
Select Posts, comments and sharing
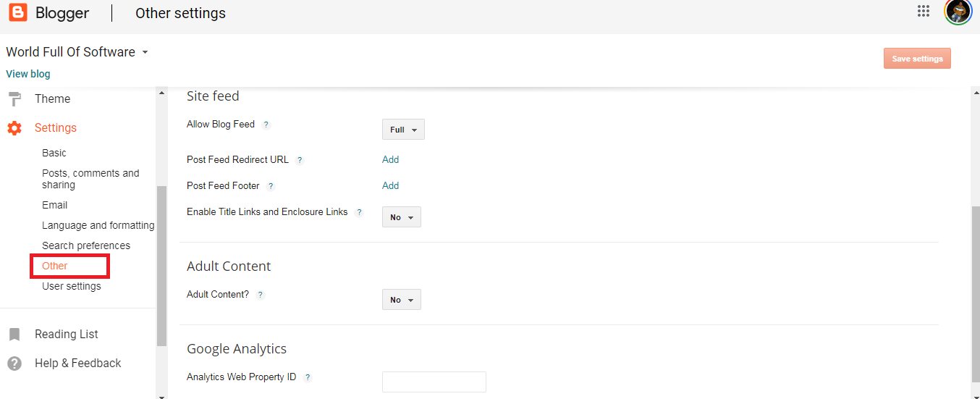pyautogui.click(x=91, y=180)
